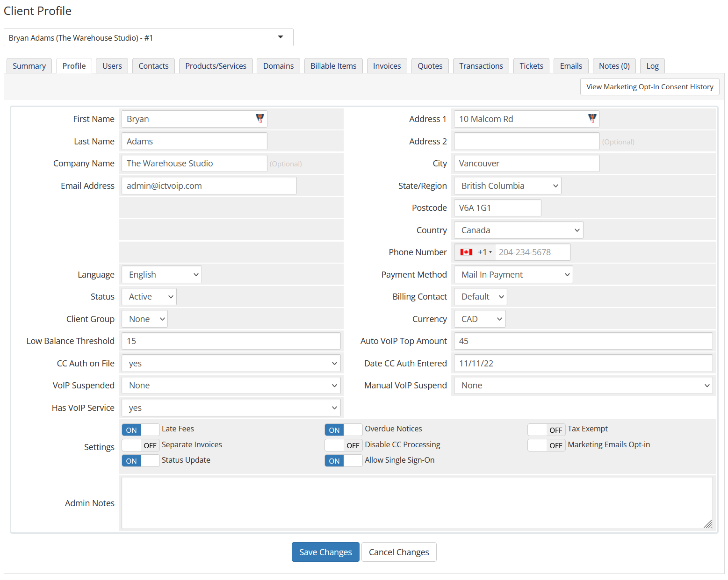This screenshot has height=580, width=728.
Task: Open the client selector dropdown for Bryan Adams
Action: click(149, 37)
